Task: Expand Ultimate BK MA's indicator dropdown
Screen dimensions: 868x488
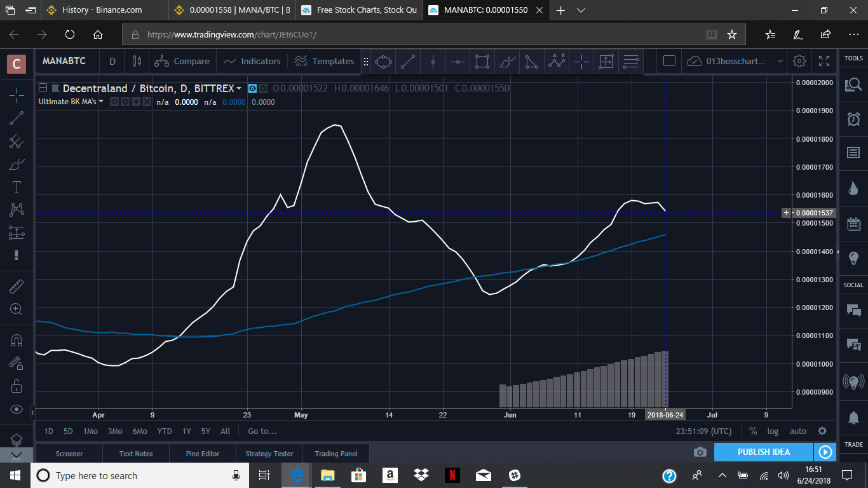Action: pos(101,102)
